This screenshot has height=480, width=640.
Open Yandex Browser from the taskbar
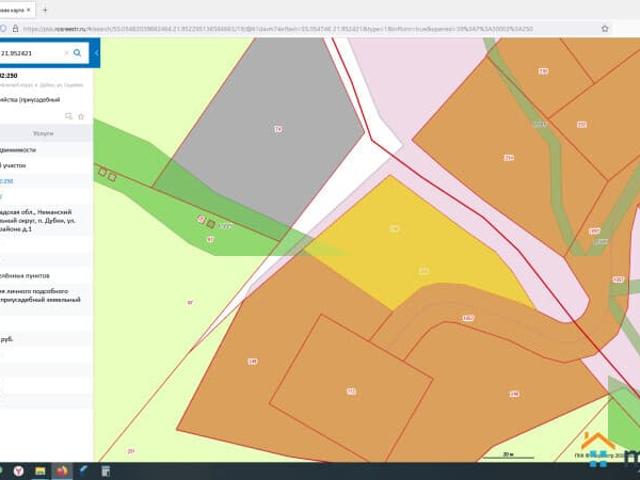coord(19,471)
